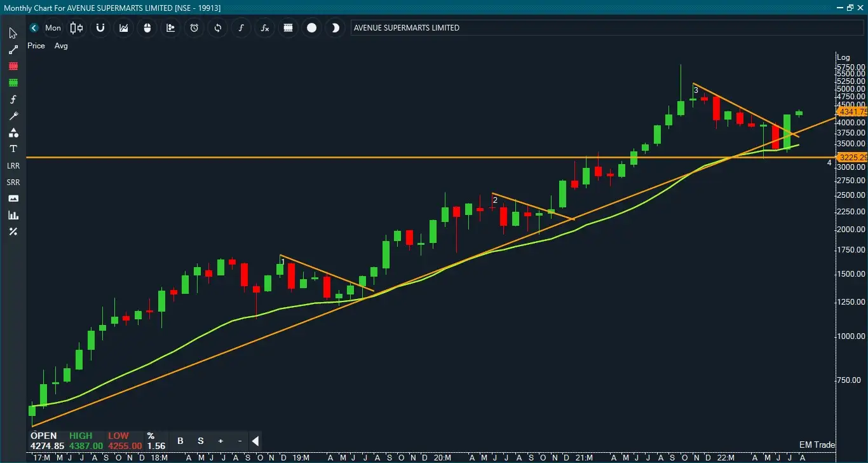Viewport: 868px width, 463px height.
Task: Pick the red rectangle zone tool
Action: [x=13, y=66]
